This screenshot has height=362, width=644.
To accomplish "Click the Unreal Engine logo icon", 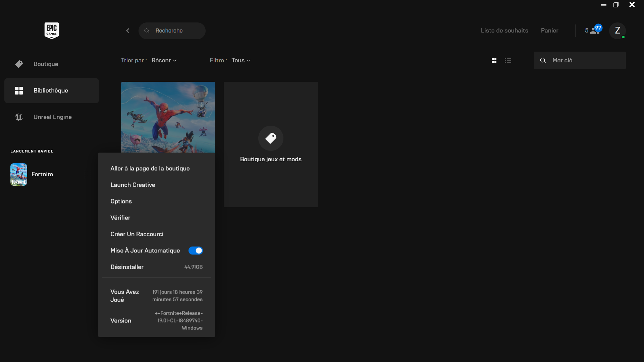I will (19, 117).
